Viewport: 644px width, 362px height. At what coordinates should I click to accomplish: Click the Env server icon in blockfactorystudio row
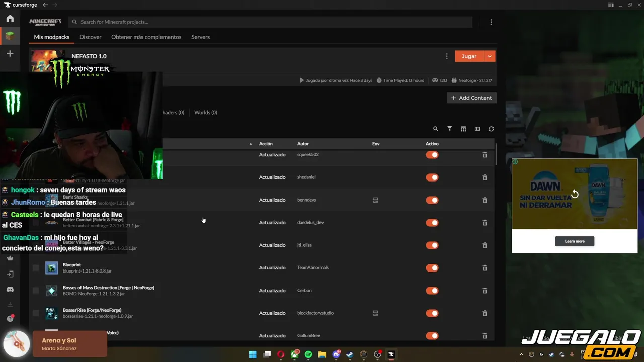coord(375,313)
